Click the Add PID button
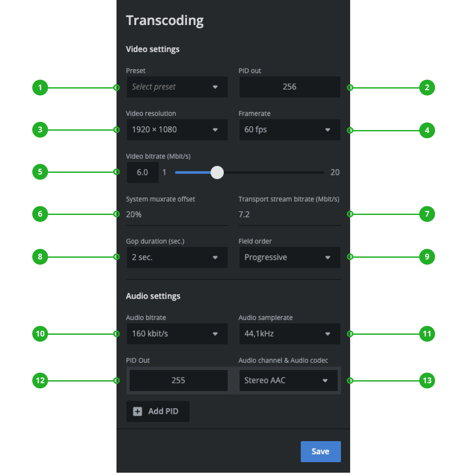Viewport: 464px width, 476px height. point(158,411)
